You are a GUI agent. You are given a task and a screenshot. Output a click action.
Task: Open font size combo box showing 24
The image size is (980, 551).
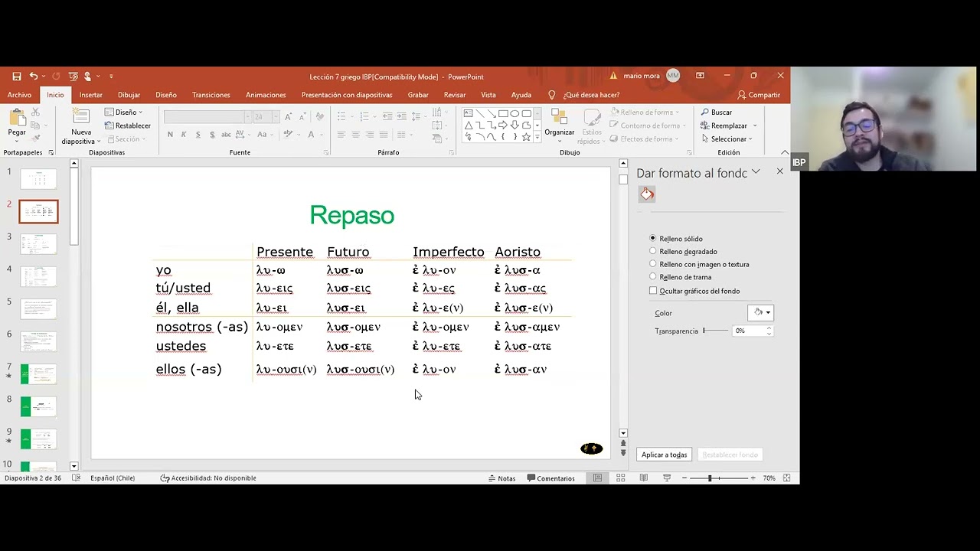266,116
